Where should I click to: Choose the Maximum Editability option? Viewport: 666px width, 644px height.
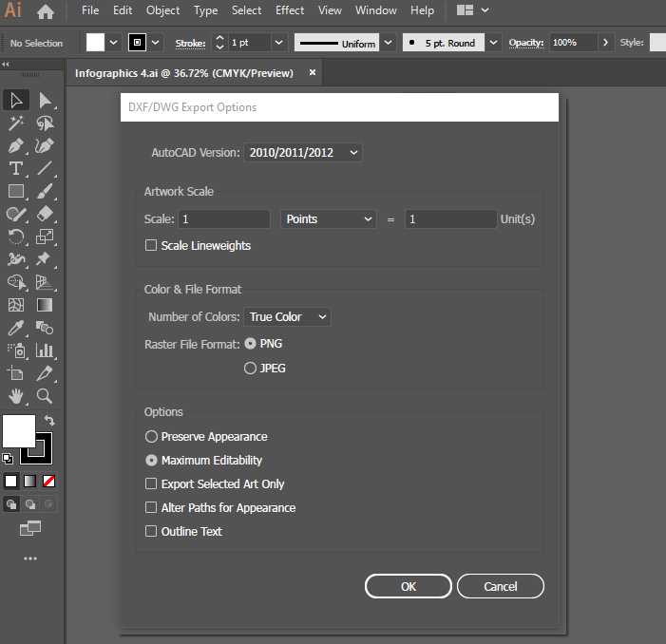coord(151,460)
